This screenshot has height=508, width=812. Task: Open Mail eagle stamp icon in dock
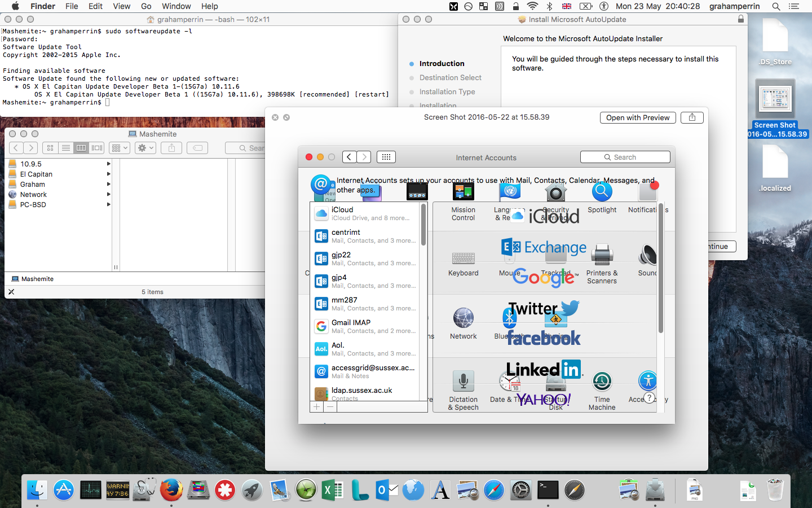(x=279, y=490)
